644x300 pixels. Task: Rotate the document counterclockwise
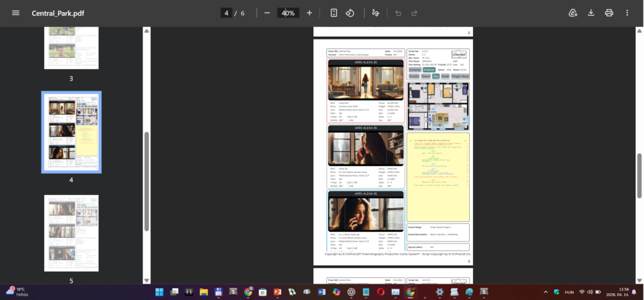(x=350, y=13)
